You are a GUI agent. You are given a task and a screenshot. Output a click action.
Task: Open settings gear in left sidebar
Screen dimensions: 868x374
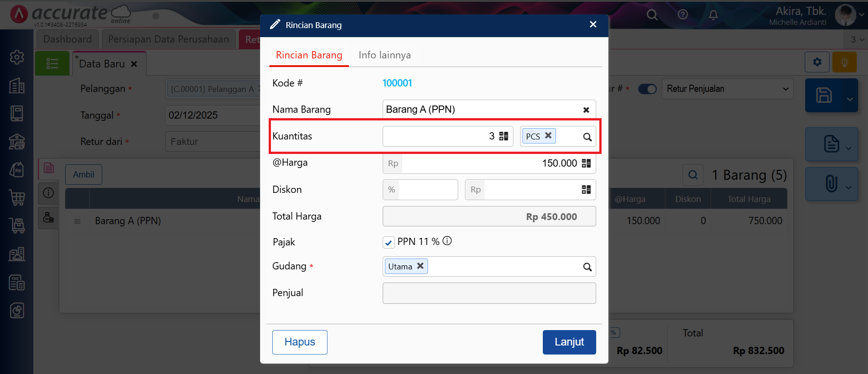[x=17, y=57]
